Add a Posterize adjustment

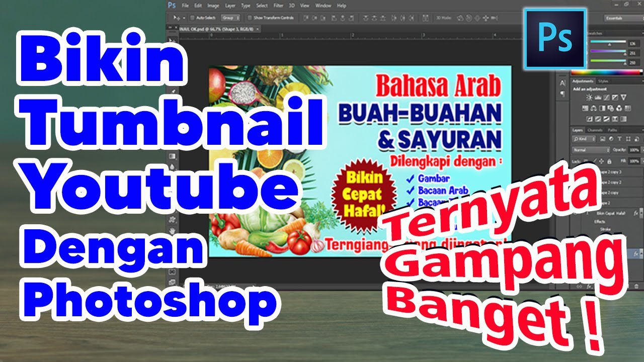pyautogui.click(x=598, y=119)
